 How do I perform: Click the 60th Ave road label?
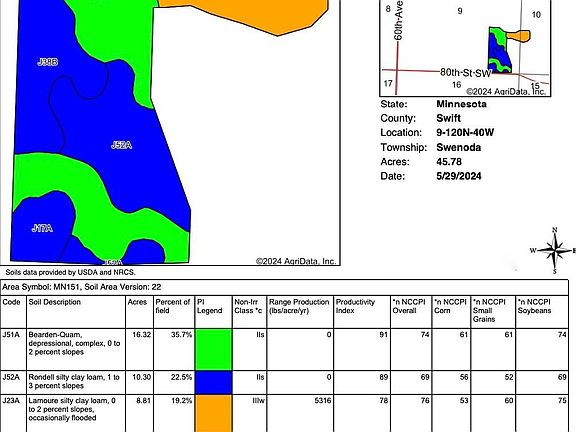coord(398,20)
